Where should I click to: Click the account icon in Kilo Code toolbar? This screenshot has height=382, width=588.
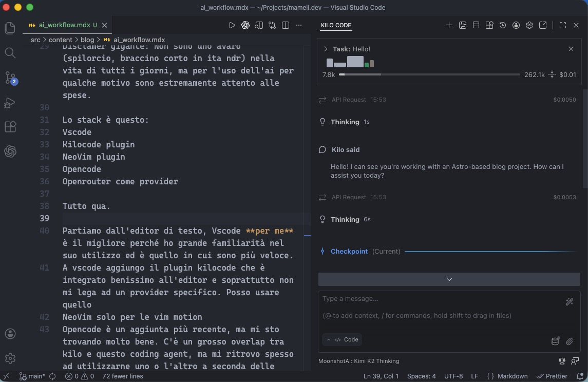[x=516, y=25]
